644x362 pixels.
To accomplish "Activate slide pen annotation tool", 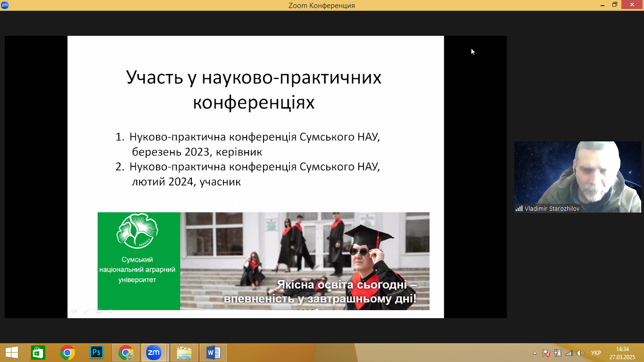I will coord(86,311).
